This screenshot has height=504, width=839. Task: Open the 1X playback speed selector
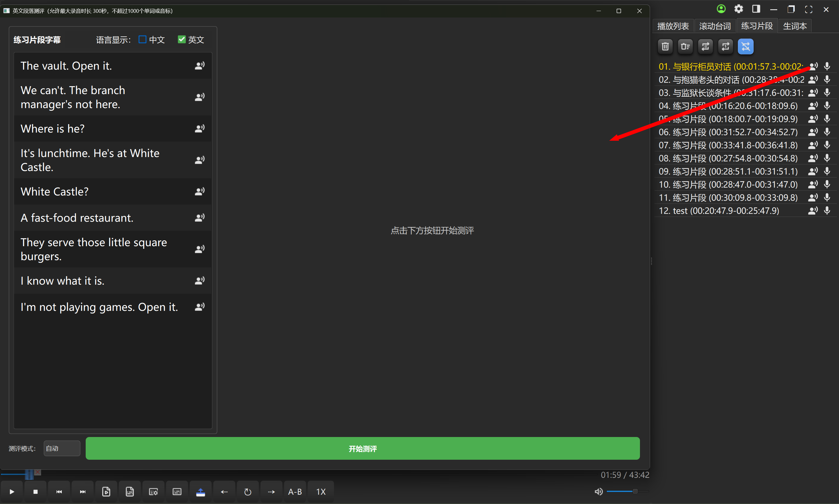(321, 491)
